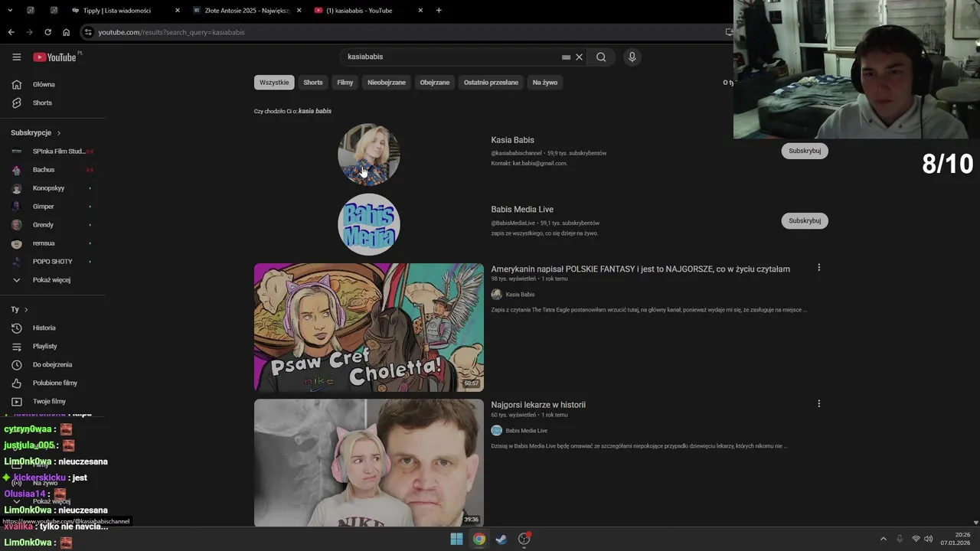This screenshot has height=551, width=980.
Task: Switch to Złote Antosie 2025 tab
Action: (247, 11)
